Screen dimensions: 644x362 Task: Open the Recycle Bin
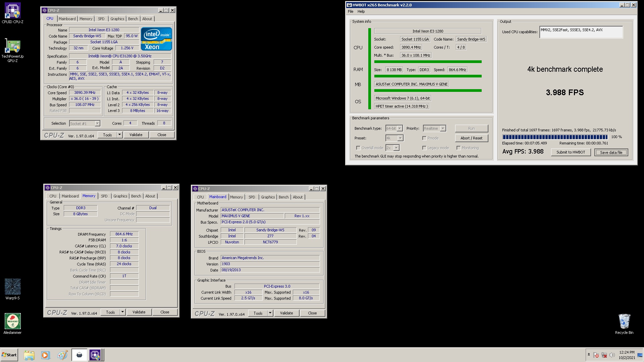tap(624, 324)
